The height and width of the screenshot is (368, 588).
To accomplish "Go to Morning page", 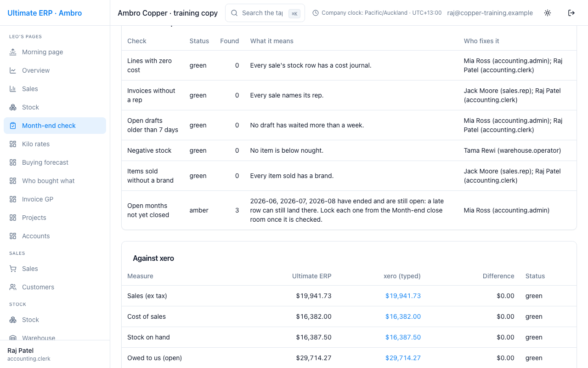I will [x=55, y=52].
